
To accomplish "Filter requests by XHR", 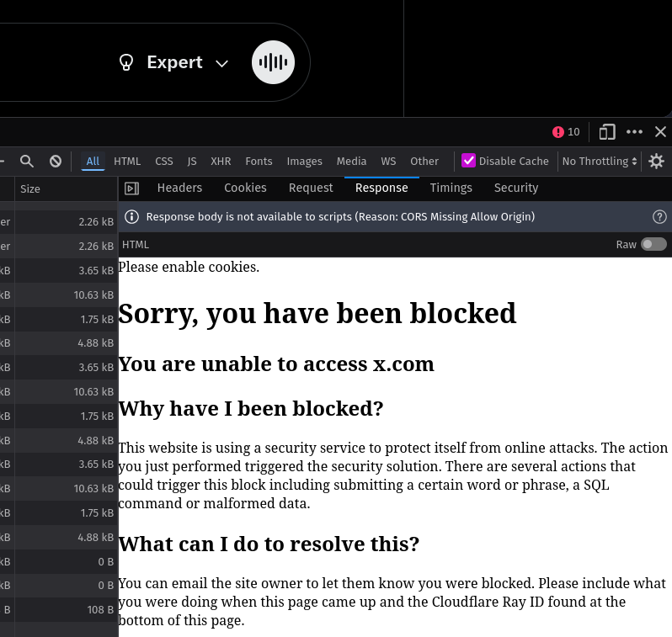I will (221, 161).
